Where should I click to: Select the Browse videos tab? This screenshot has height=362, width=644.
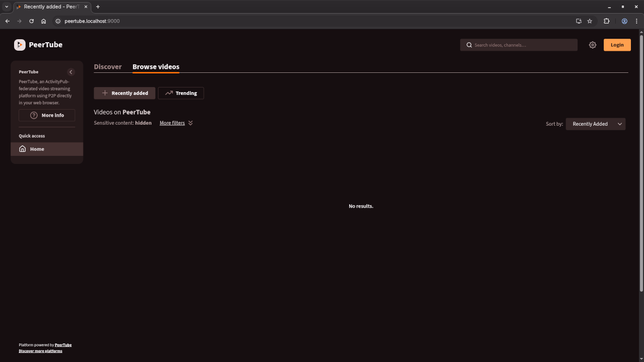pos(156,66)
